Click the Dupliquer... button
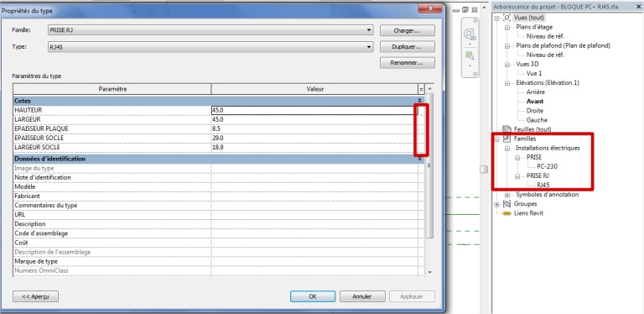This screenshot has height=314, width=644. click(407, 47)
